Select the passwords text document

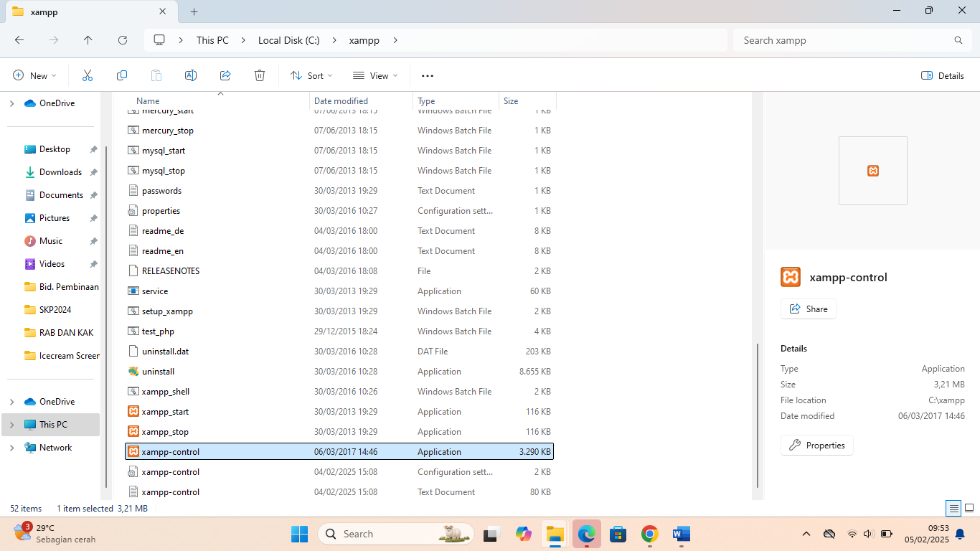pyautogui.click(x=339, y=191)
